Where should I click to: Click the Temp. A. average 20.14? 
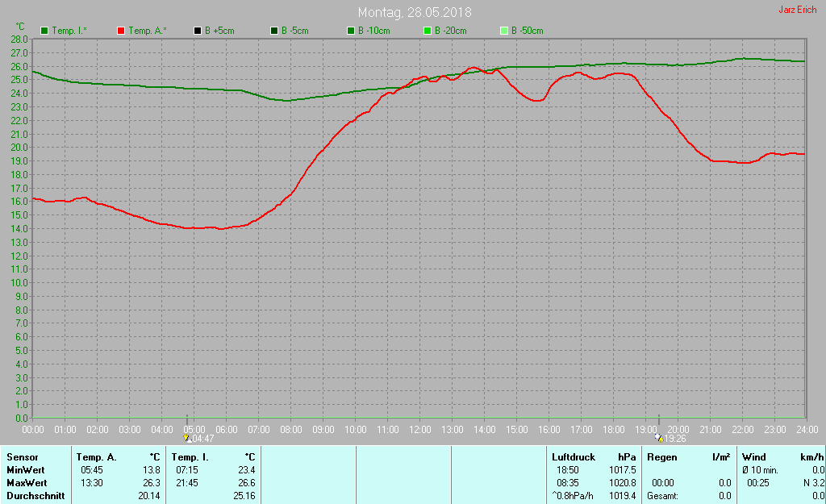click(149, 496)
